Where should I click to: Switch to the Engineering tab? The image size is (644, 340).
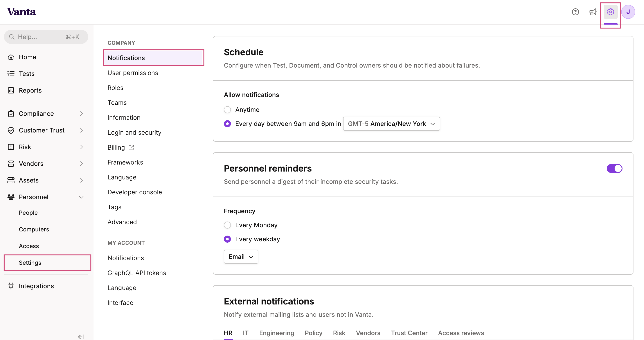point(277,333)
